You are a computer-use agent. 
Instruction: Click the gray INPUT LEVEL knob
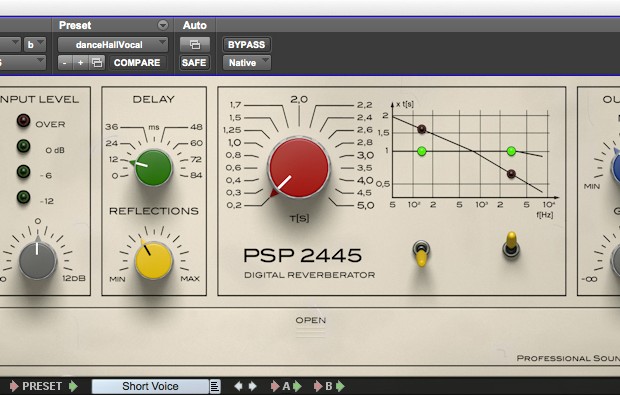38,261
